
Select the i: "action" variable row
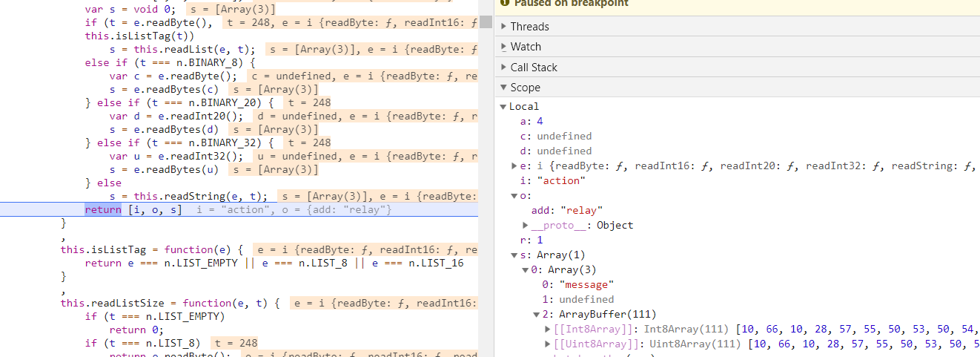point(553,181)
